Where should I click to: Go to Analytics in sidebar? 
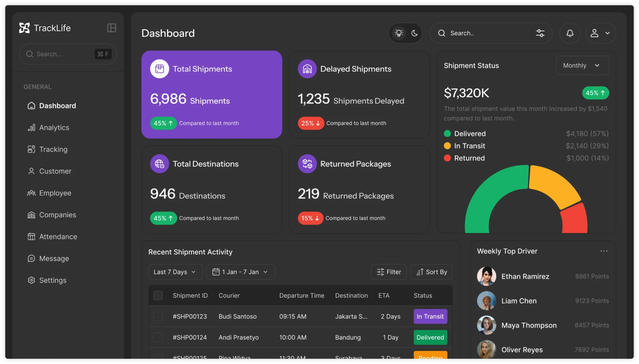[x=54, y=127]
